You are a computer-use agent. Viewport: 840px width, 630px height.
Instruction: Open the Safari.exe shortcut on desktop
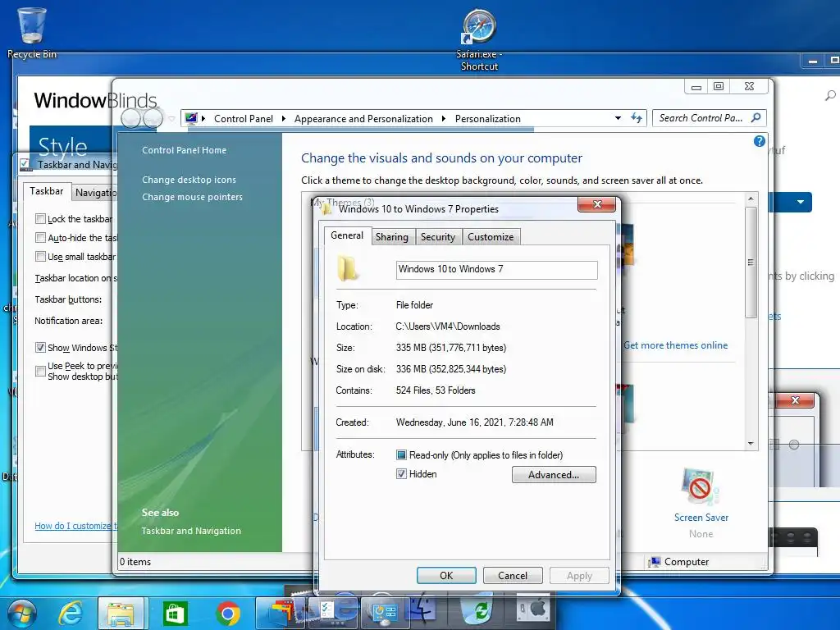(479, 40)
